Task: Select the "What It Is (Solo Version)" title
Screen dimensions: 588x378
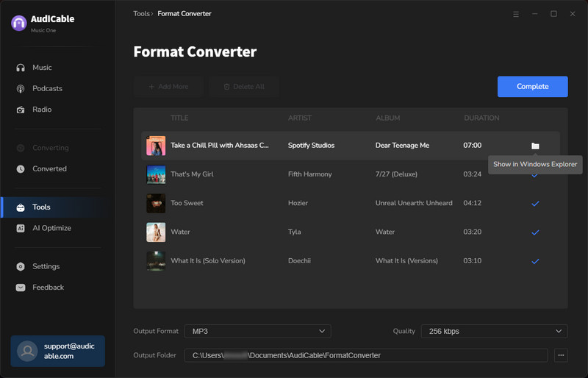Action: (x=208, y=261)
